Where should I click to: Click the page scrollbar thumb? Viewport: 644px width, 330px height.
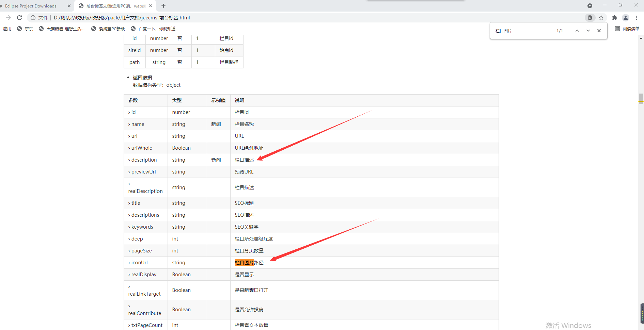coord(641,99)
